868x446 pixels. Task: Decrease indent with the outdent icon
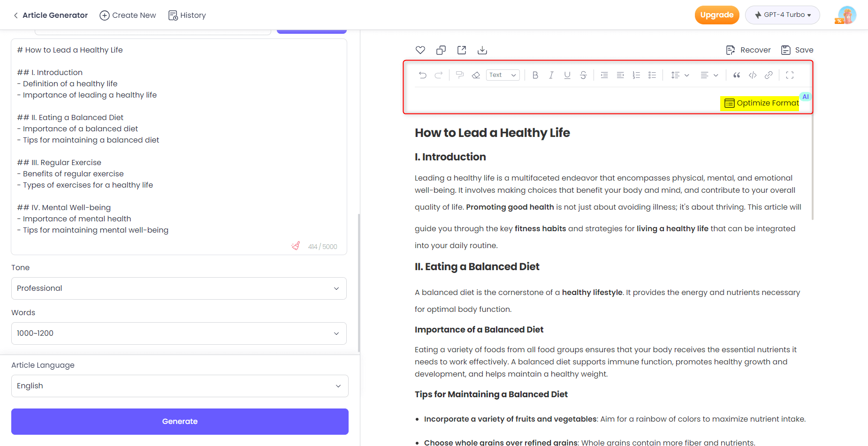point(604,75)
